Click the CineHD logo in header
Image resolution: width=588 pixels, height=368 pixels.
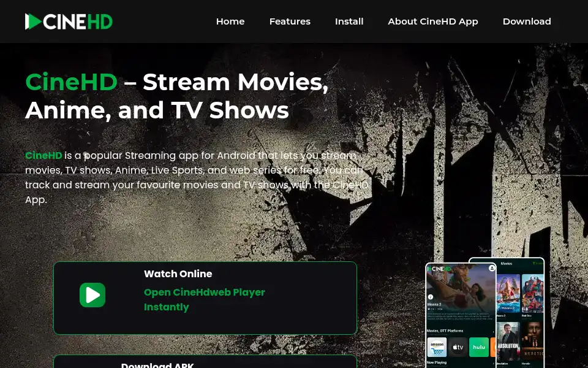click(69, 21)
